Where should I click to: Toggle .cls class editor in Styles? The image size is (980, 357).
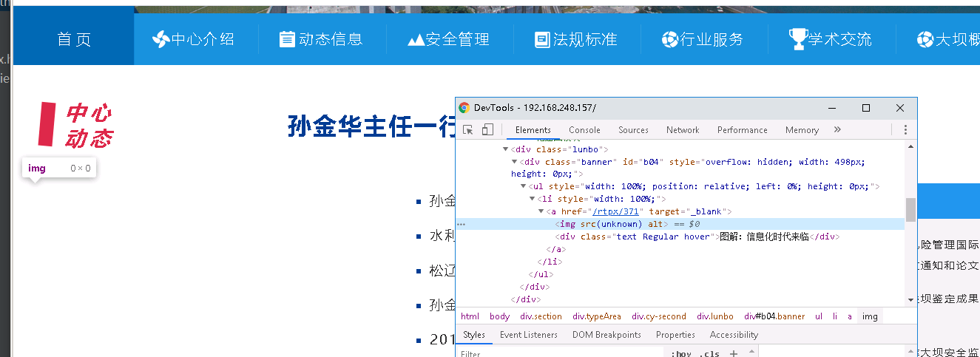pos(712,353)
